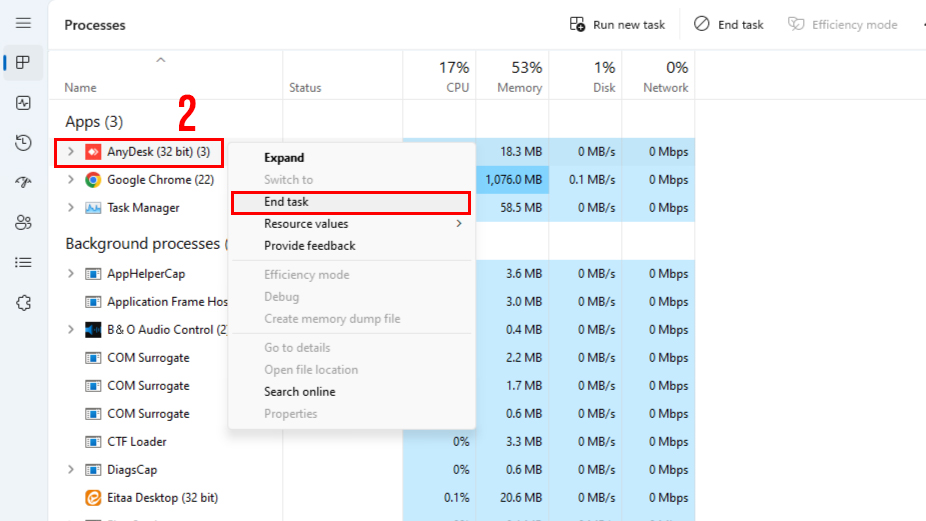
Task: Choose End task in the context menu
Action: 351,202
